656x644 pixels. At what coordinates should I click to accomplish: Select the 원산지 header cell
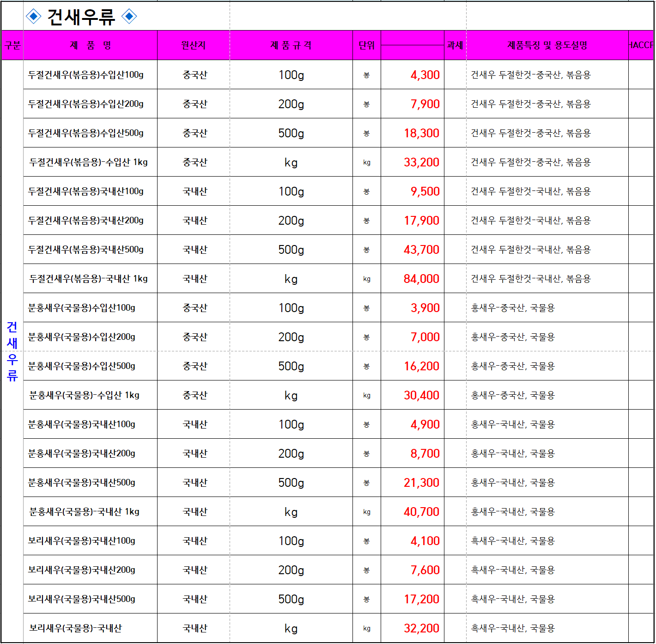pyautogui.click(x=194, y=45)
